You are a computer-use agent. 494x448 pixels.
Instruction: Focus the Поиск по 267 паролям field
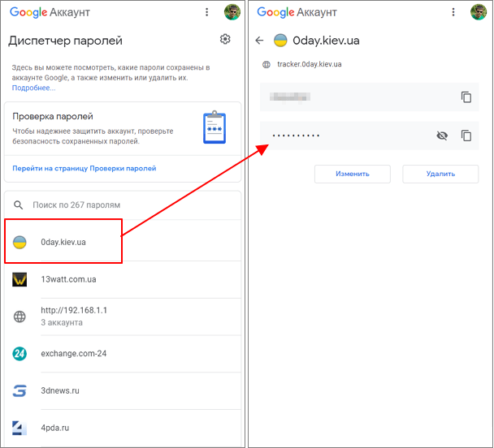point(123,205)
